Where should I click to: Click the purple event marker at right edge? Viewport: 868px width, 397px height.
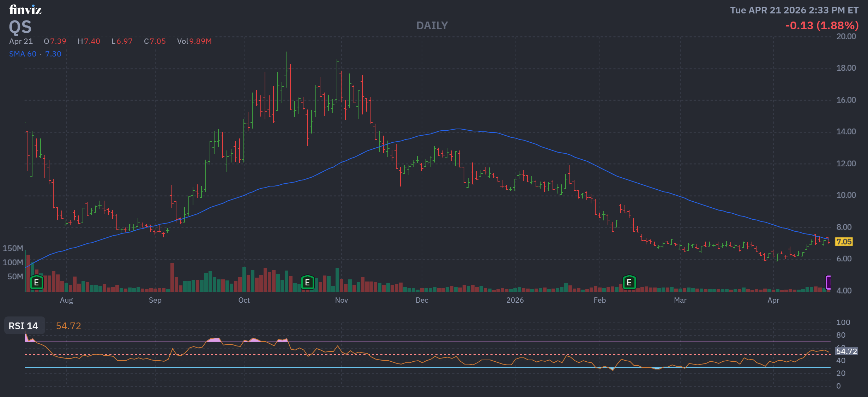point(828,283)
